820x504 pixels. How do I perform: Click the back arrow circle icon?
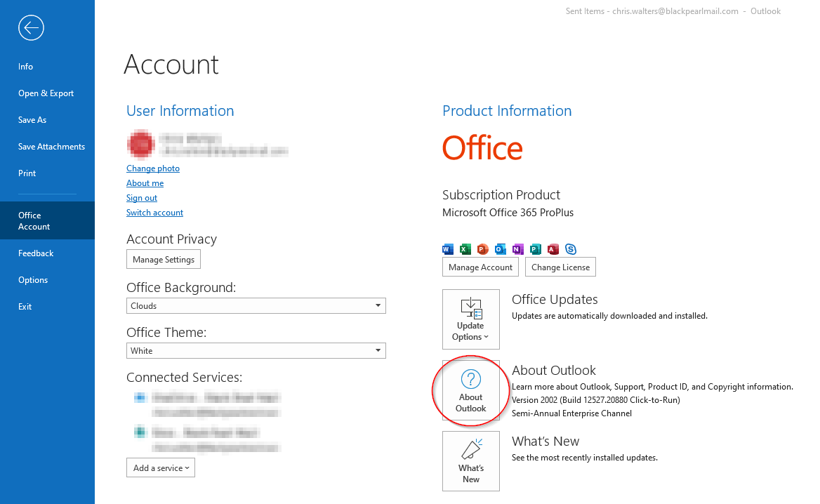(31, 28)
